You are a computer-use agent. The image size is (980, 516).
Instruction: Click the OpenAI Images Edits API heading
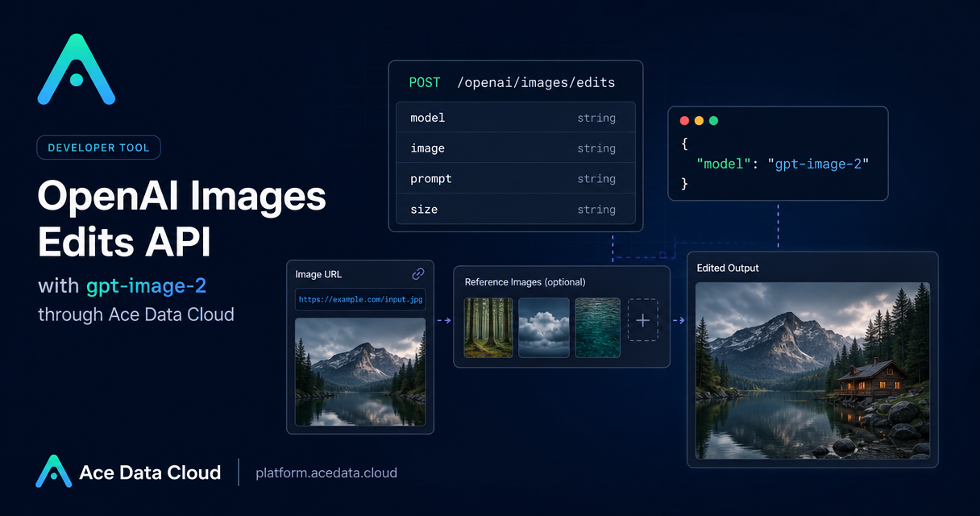[182, 218]
